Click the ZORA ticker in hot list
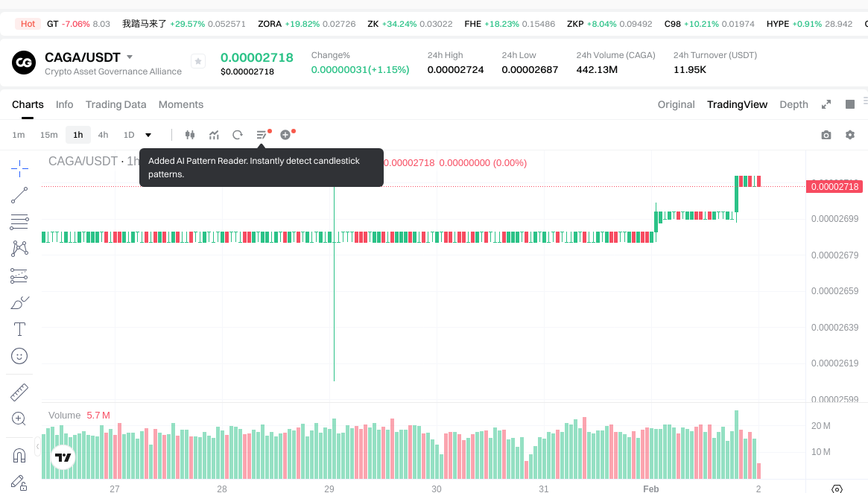 click(270, 24)
